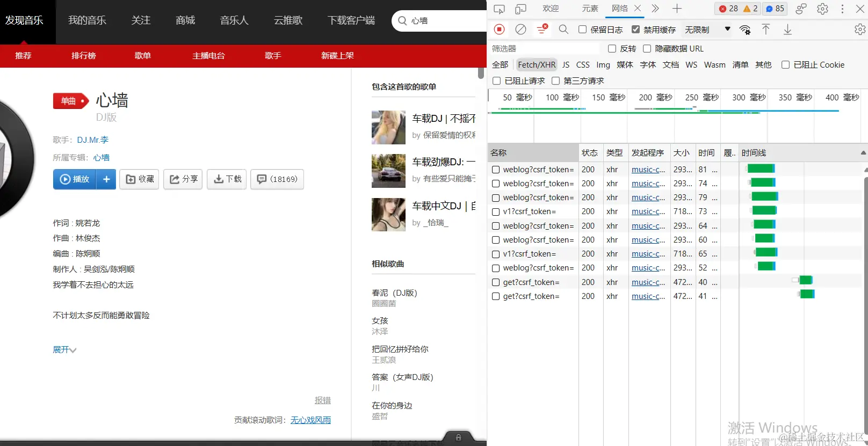Click the lock icon on the player bar
The image size is (868, 446).
458,437
